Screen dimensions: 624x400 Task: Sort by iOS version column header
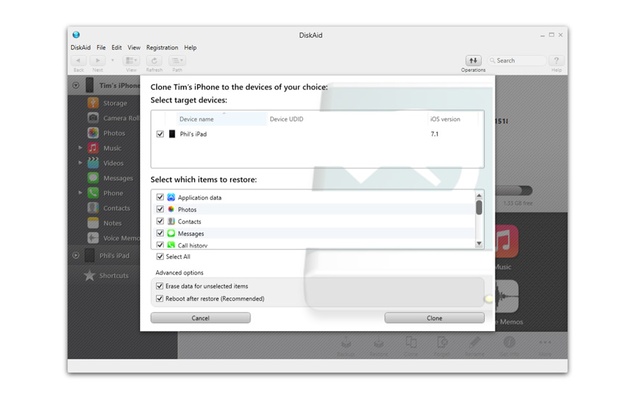tap(445, 119)
